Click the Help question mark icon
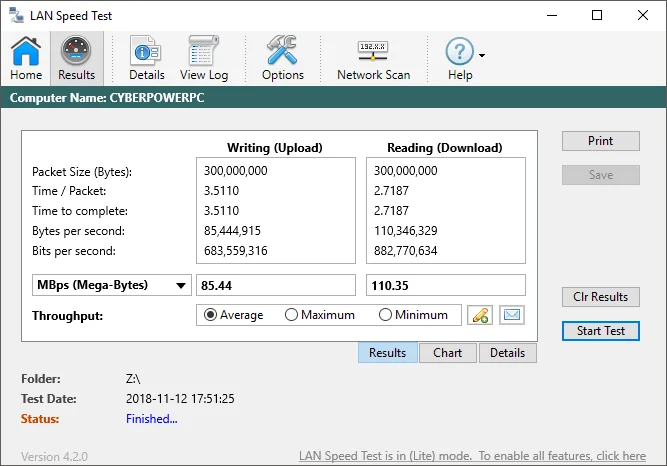This screenshot has width=667, height=466. pyautogui.click(x=459, y=52)
